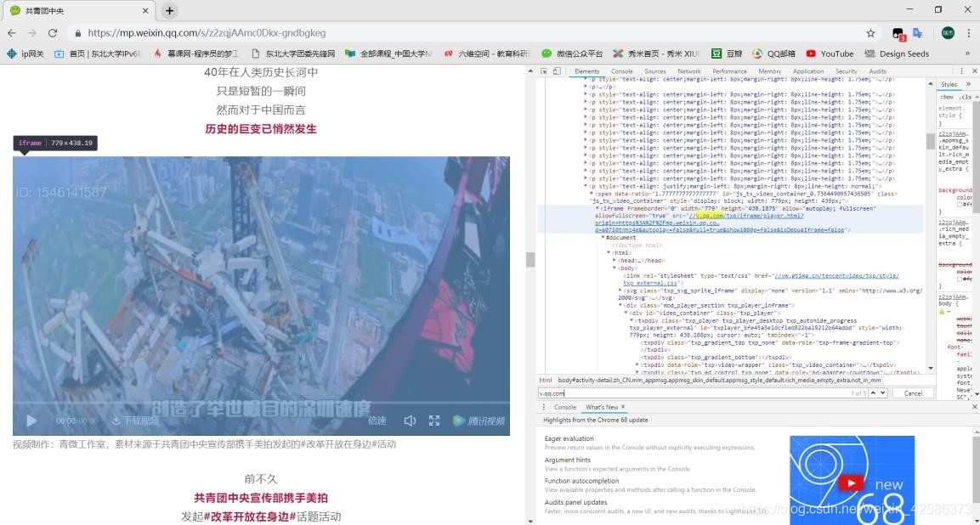Image resolution: width=980 pixels, height=525 pixels.
Task: Close the bottom drawer panel
Action: click(974, 407)
